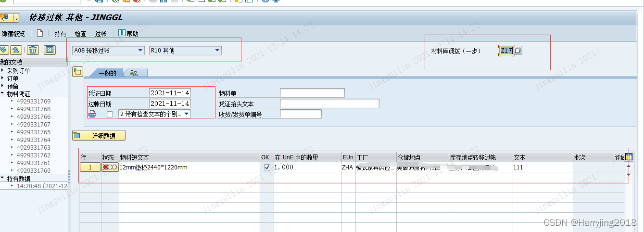Click the header data toggle icon beside tabs

coord(77,72)
